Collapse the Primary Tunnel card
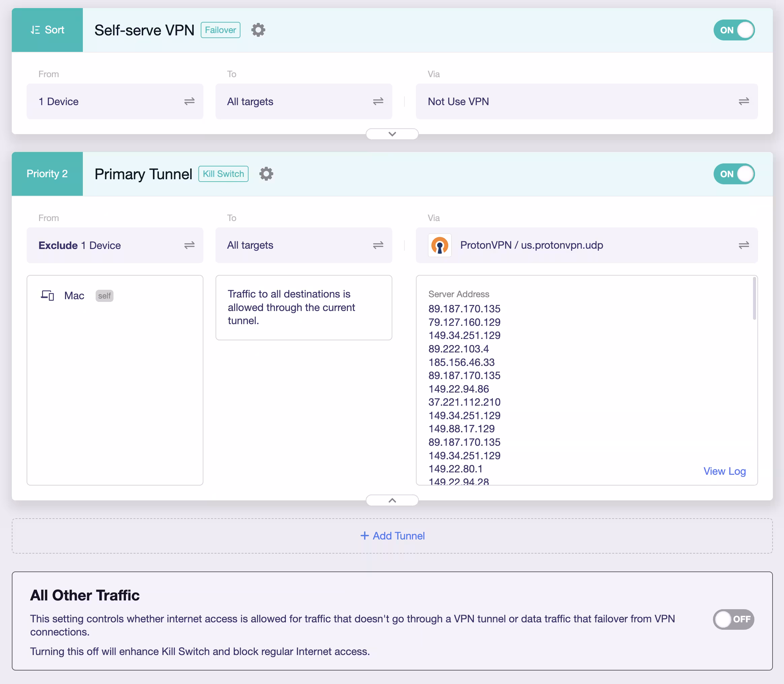The width and height of the screenshot is (784, 684). point(392,500)
